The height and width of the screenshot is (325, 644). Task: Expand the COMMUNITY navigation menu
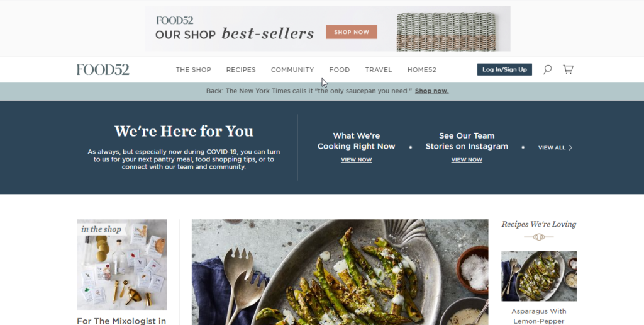tap(292, 70)
